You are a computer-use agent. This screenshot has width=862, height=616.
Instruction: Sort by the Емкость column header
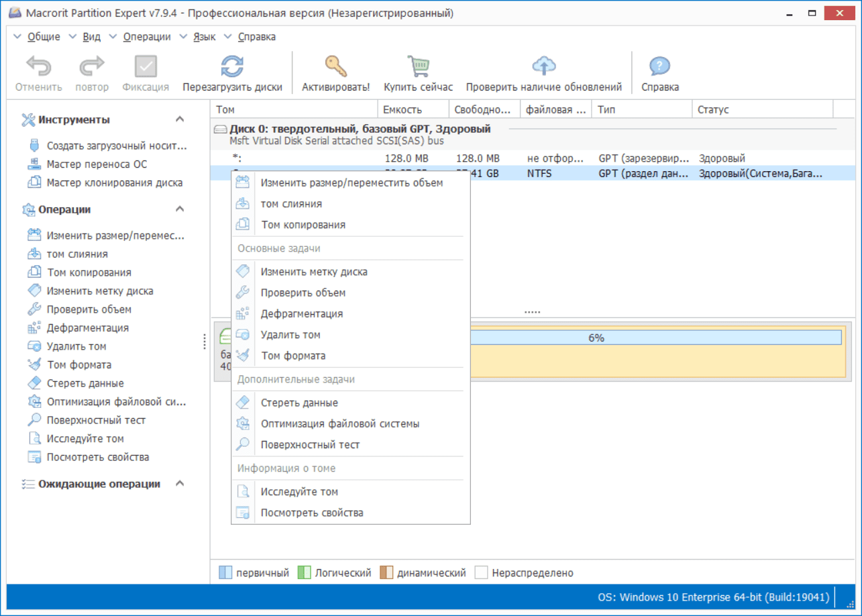(413, 109)
